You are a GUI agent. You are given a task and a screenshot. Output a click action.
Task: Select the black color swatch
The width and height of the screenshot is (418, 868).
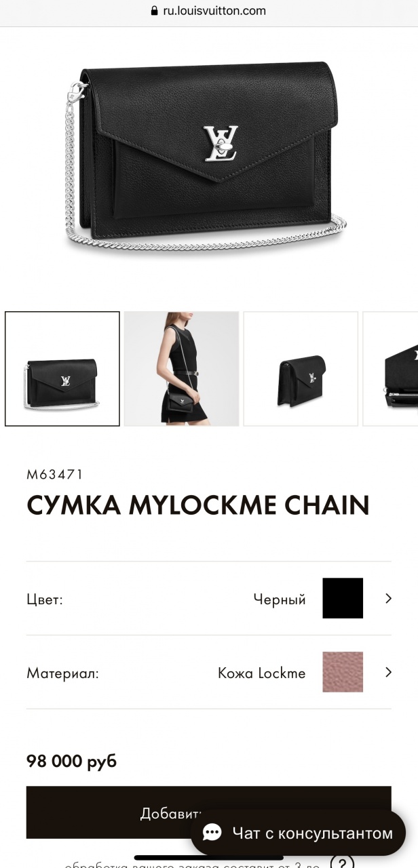tap(343, 598)
